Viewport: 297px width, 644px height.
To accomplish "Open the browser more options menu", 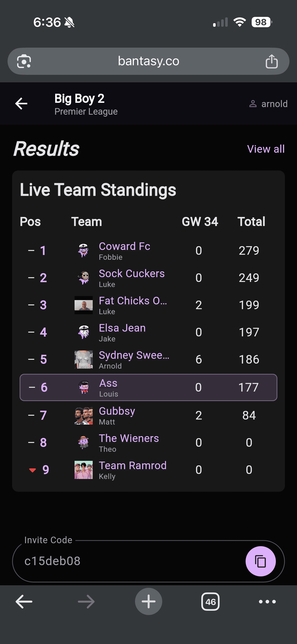I will point(268,602).
